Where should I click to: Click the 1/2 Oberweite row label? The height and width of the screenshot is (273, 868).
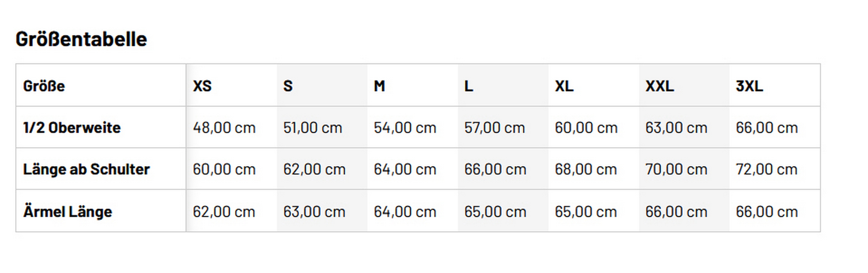(x=72, y=128)
